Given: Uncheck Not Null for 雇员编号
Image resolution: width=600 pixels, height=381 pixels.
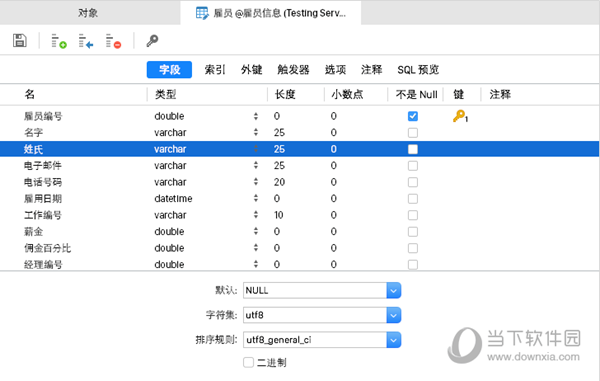Looking at the screenshot, I should click(x=412, y=116).
